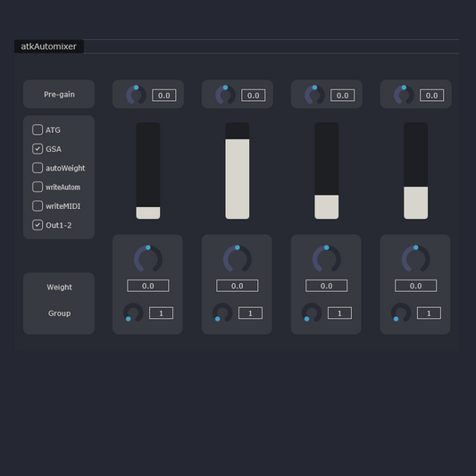Click the fourth channel Group knob

(x=401, y=313)
